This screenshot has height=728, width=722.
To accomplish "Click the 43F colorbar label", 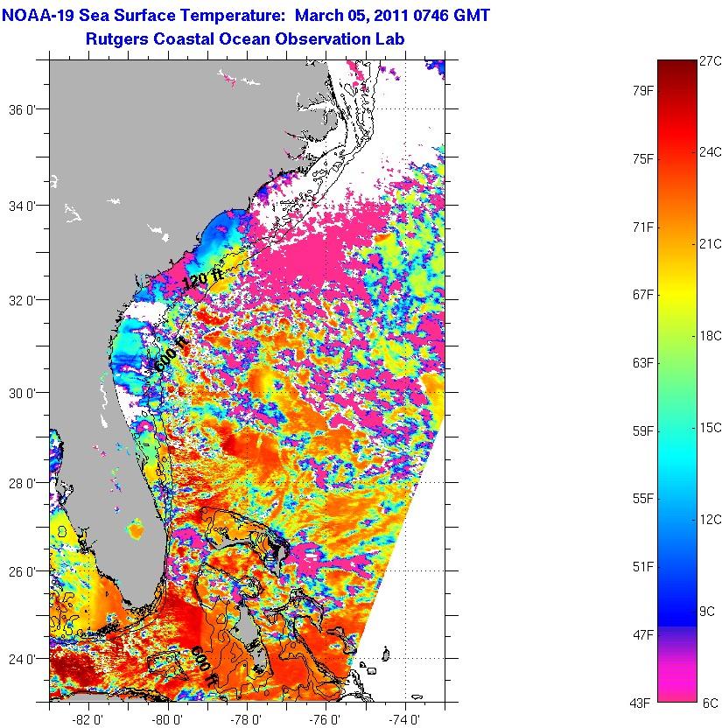I will [x=640, y=703].
